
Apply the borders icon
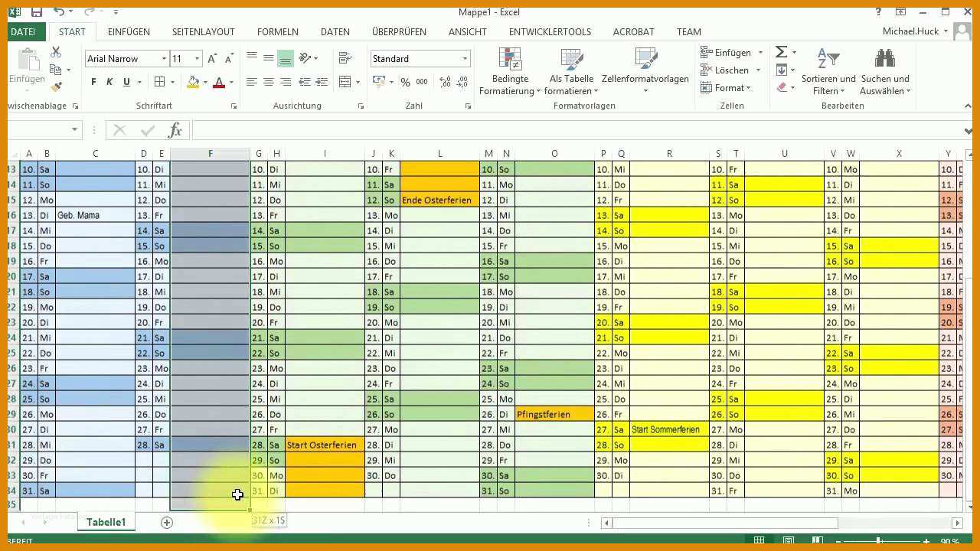coord(159,82)
